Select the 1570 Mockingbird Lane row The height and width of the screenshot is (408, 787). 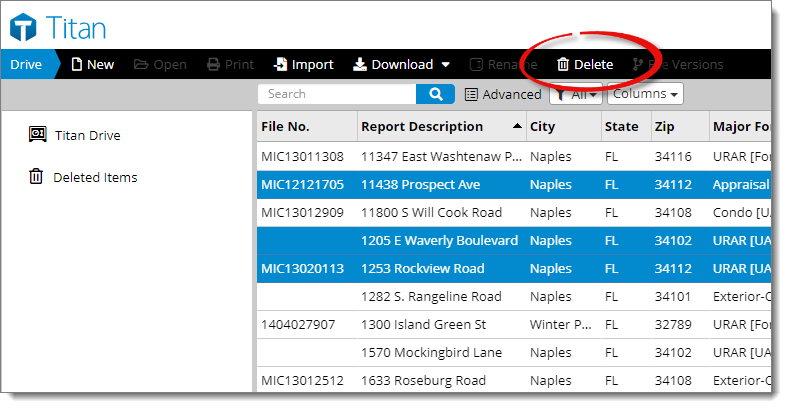point(430,352)
